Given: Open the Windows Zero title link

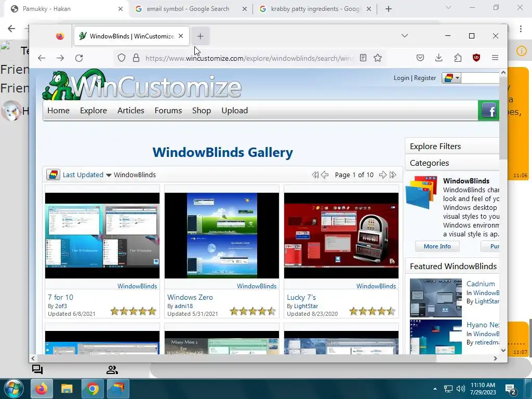Looking at the screenshot, I should (190, 297).
